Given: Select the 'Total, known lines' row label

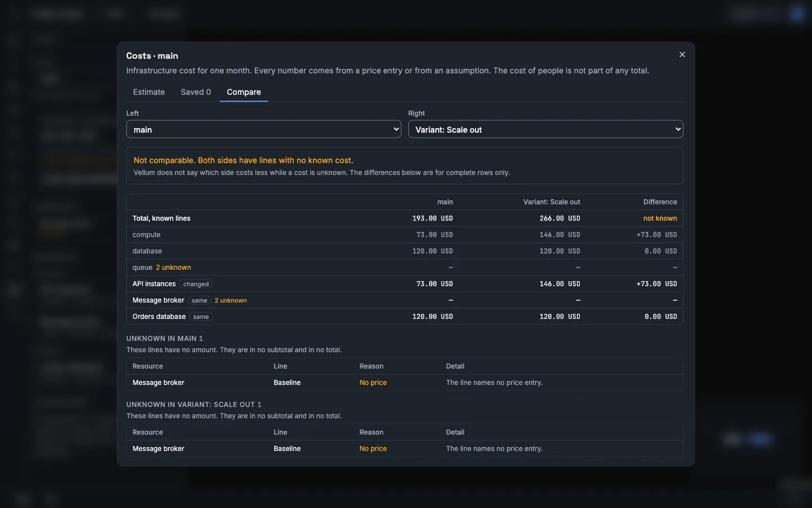Looking at the screenshot, I should [x=161, y=218].
